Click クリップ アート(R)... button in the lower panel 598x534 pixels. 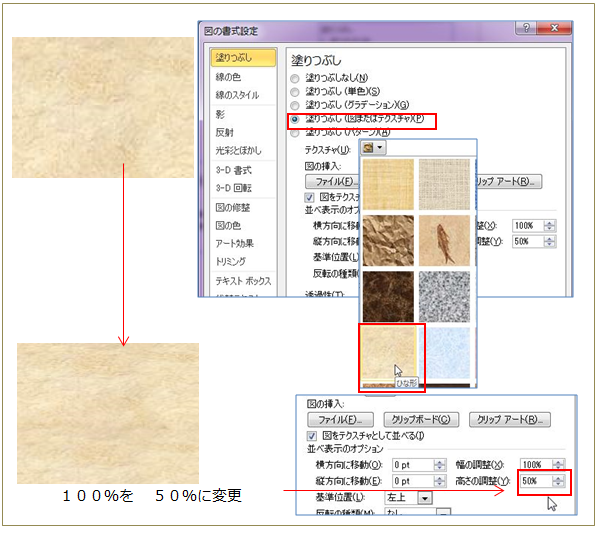[x=510, y=420]
